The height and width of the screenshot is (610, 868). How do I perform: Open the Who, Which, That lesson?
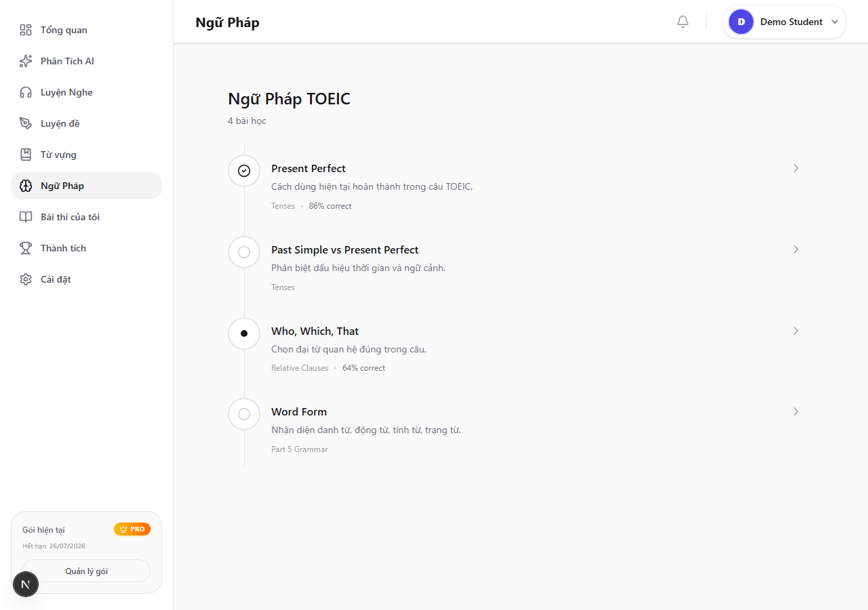point(315,331)
